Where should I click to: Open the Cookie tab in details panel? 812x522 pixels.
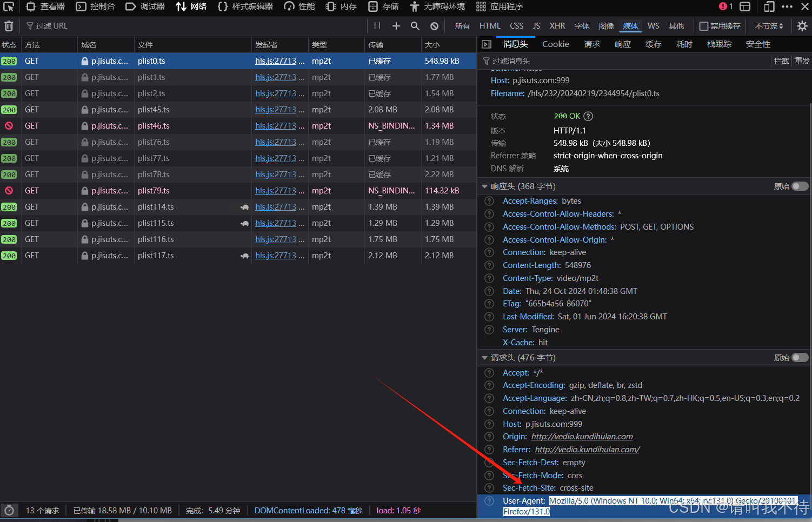pos(555,44)
